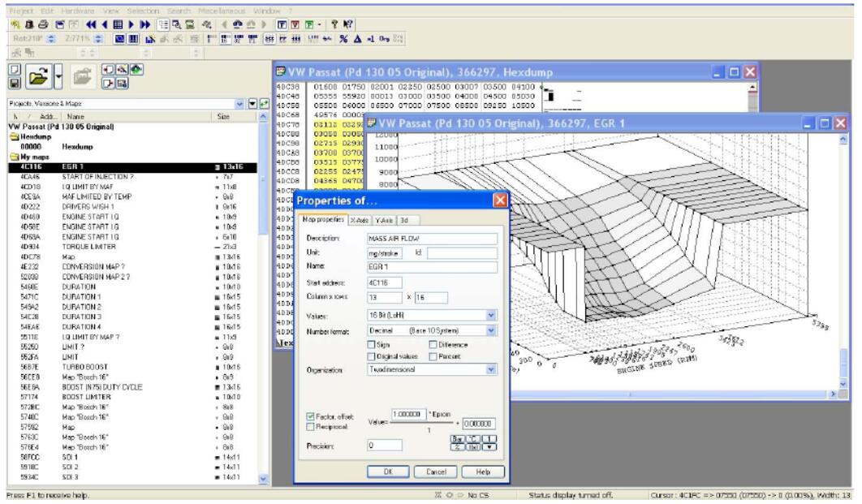Screen dimensions: 862x504
Task: Expand the Number format dropdown
Action: click(x=490, y=331)
